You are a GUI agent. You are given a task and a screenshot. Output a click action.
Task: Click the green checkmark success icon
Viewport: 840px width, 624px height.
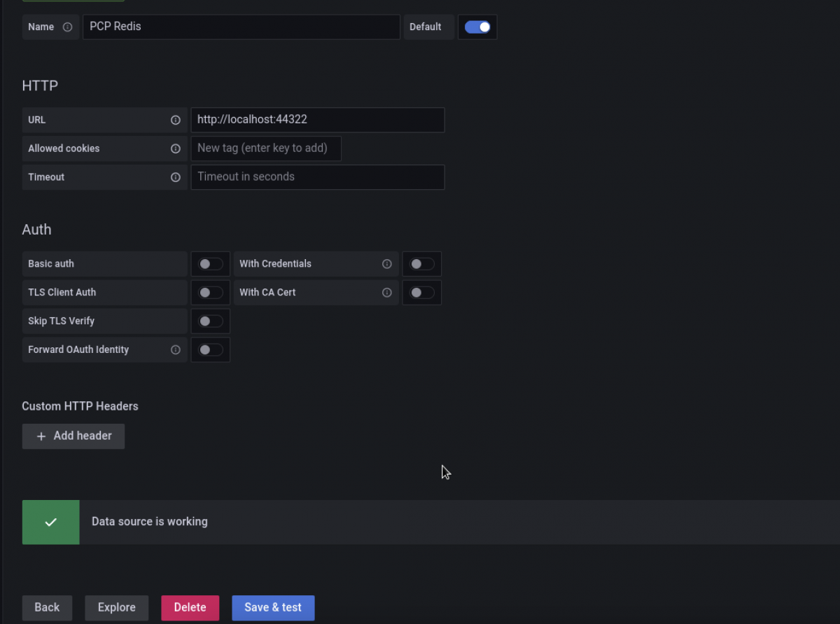point(50,522)
